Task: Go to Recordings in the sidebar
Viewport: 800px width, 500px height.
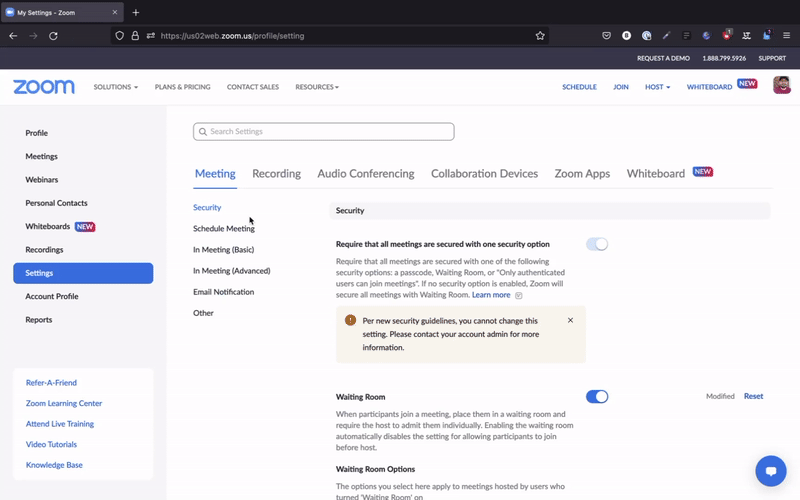Action: 44,250
